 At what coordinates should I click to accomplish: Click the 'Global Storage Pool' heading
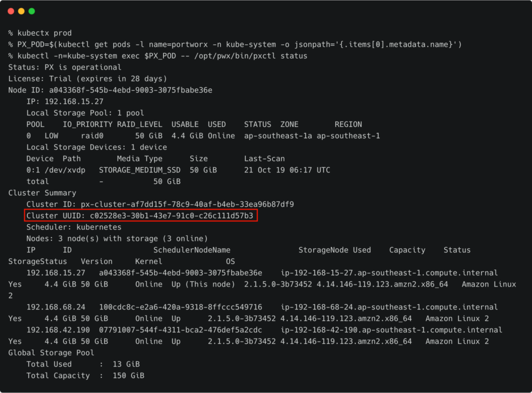(51, 353)
